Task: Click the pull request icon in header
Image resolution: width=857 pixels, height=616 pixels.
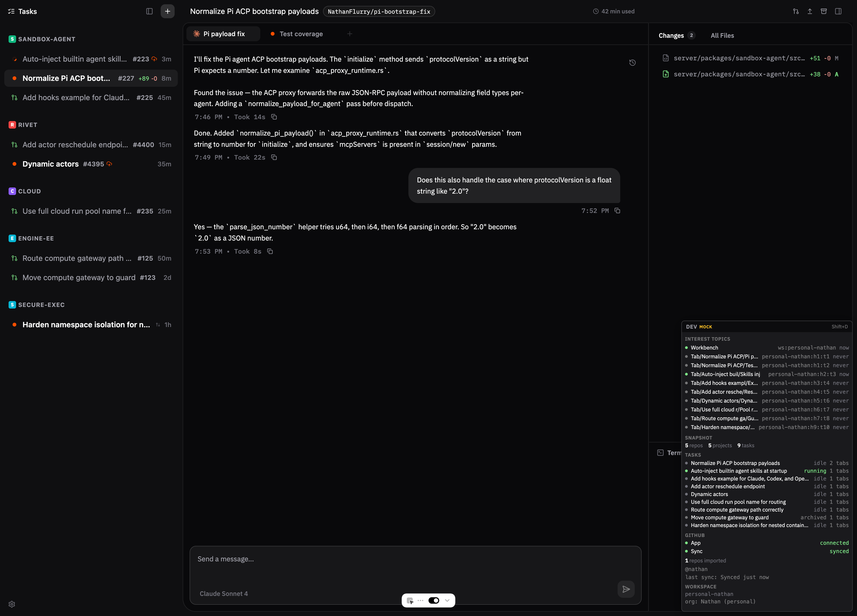Action: pyautogui.click(x=795, y=11)
